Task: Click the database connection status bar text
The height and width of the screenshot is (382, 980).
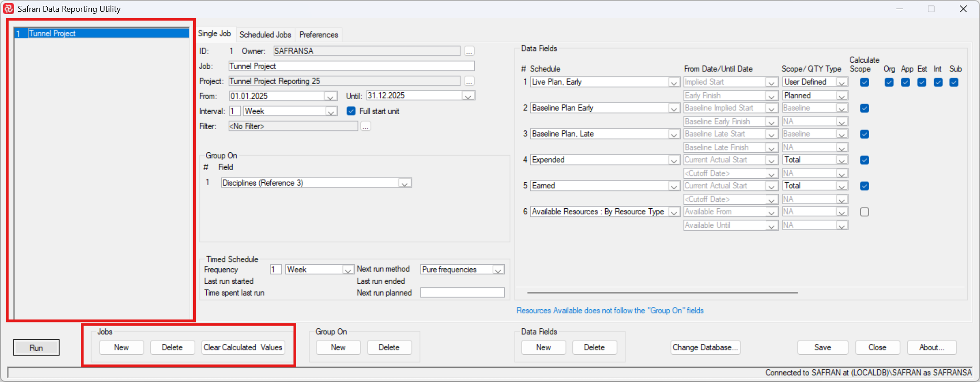Action: click(x=868, y=372)
